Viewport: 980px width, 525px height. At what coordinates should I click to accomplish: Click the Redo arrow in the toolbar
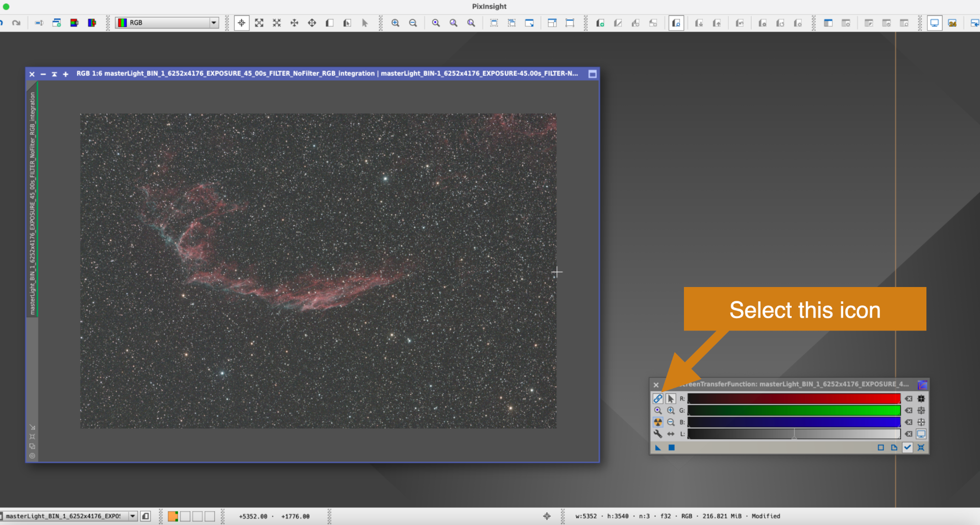pos(16,23)
